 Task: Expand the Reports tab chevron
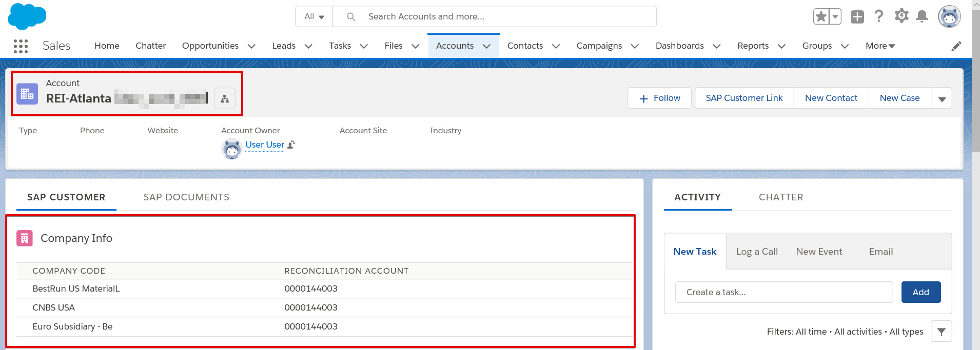781,46
